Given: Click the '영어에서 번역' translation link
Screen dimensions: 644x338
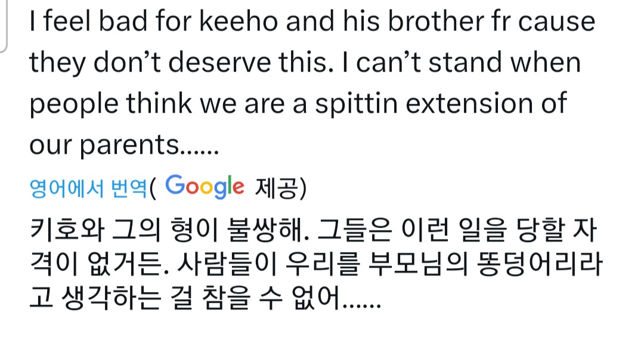Looking at the screenshot, I should pos(88,189).
